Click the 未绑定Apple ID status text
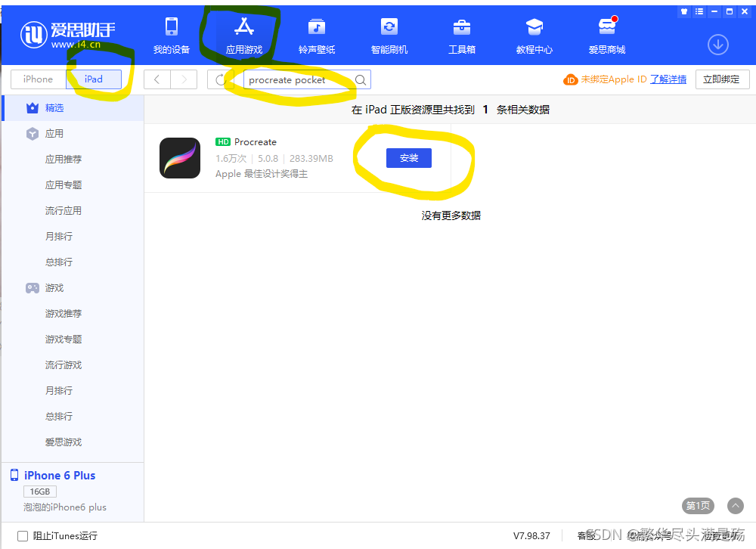Screen dimensions: 756x549 (613, 79)
